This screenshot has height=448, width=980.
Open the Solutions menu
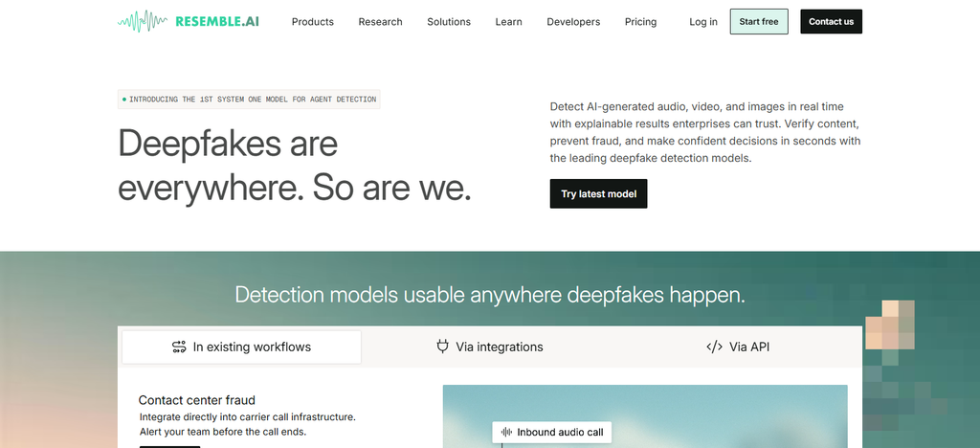point(449,22)
